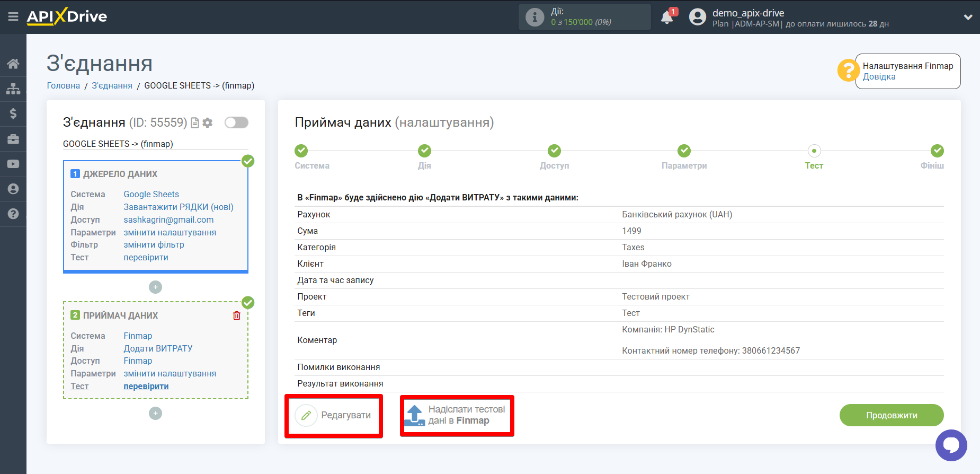Open the live chat bubble
Viewport: 980px width, 474px height.
click(951, 445)
